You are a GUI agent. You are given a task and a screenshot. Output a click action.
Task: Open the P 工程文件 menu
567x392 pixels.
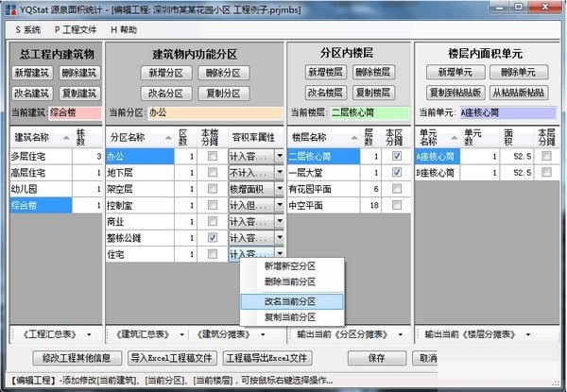(x=76, y=29)
